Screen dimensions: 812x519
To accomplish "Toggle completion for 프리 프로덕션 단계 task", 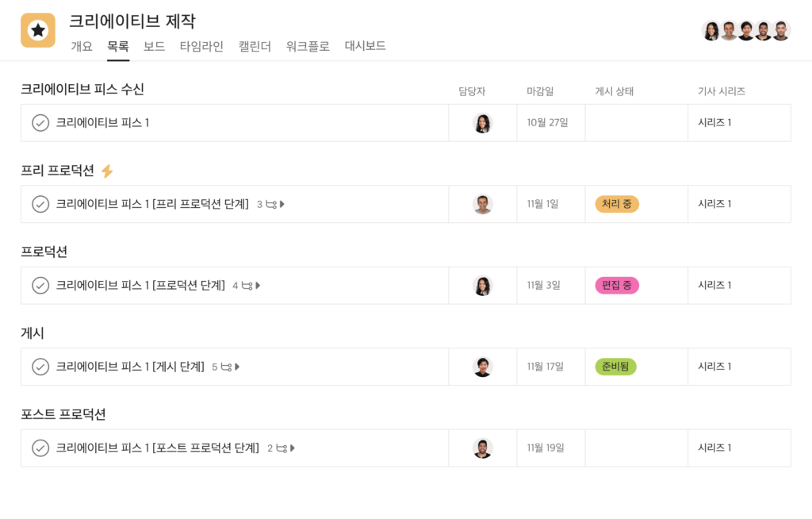I will coord(40,204).
